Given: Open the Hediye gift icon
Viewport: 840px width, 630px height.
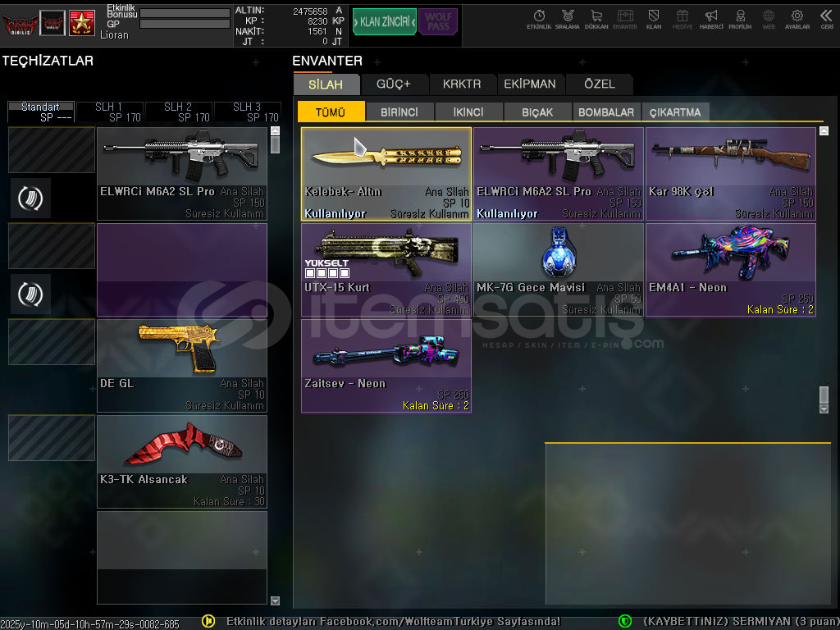Looking at the screenshot, I should coord(682,19).
